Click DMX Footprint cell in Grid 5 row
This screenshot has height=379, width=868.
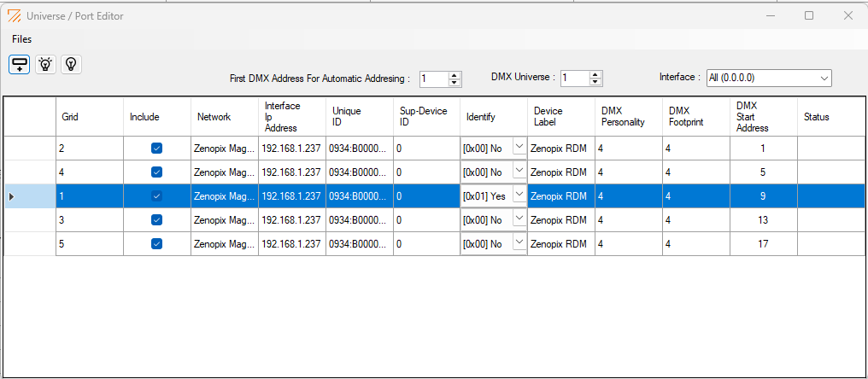(696, 243)
